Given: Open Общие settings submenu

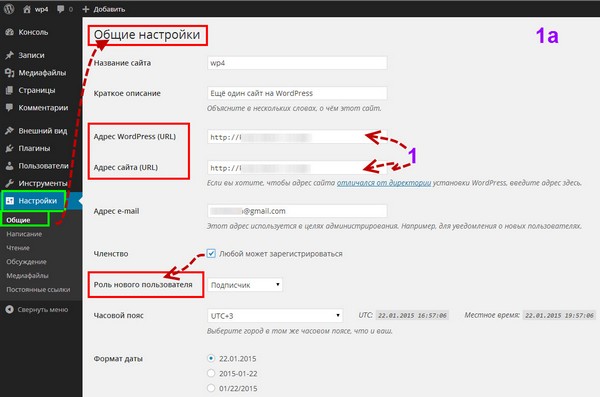Looking at the screenshot, I should 18,220.
